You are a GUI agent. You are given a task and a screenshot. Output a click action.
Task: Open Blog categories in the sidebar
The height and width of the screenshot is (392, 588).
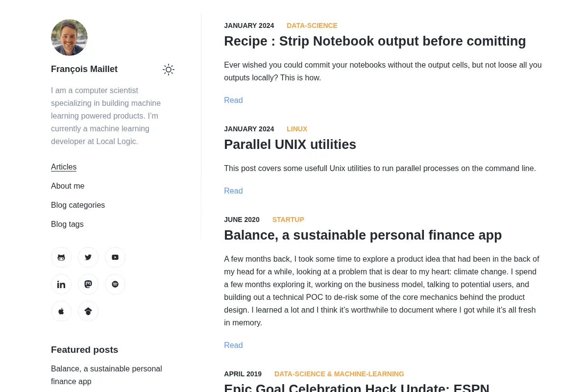click(x=78, y=205)
